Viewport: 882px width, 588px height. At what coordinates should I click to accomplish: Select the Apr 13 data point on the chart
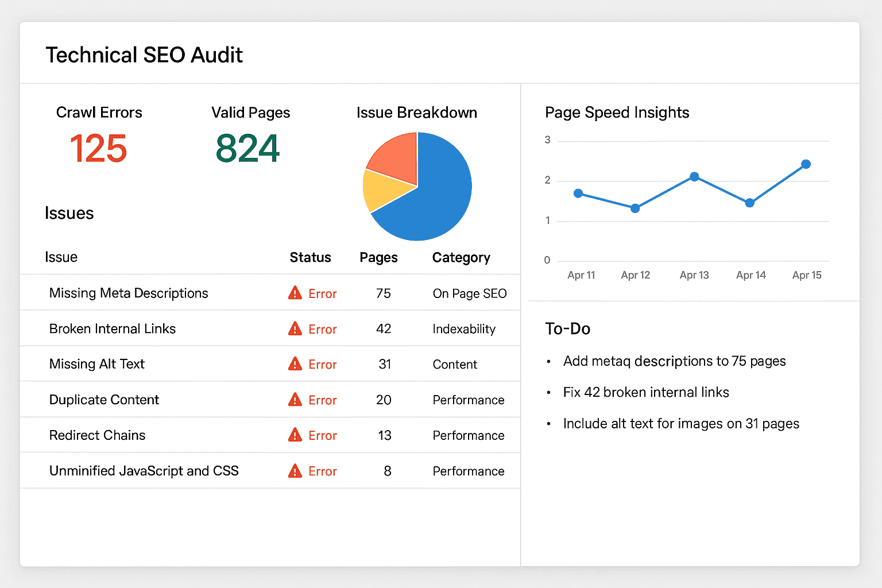coord(694,177)
